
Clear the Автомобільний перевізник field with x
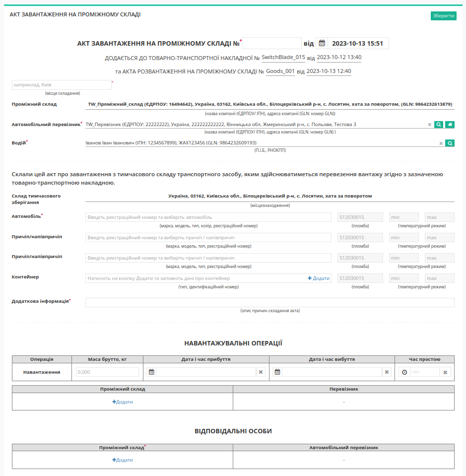pyautogui.click(x=429, y=125)
